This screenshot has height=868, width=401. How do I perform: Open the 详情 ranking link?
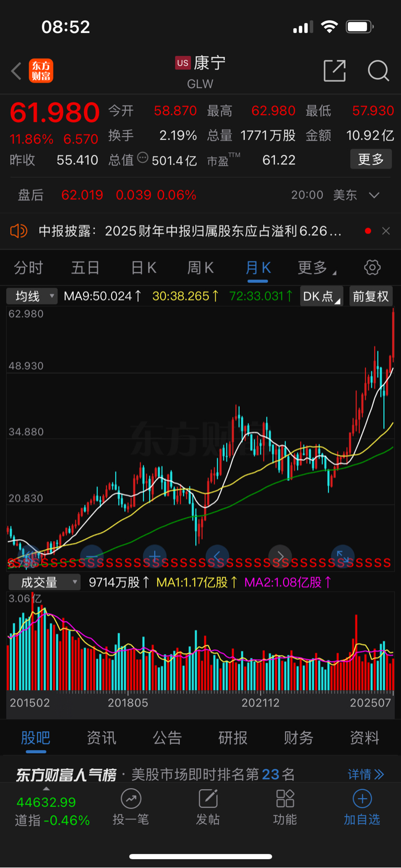click(x=366, y=774)
